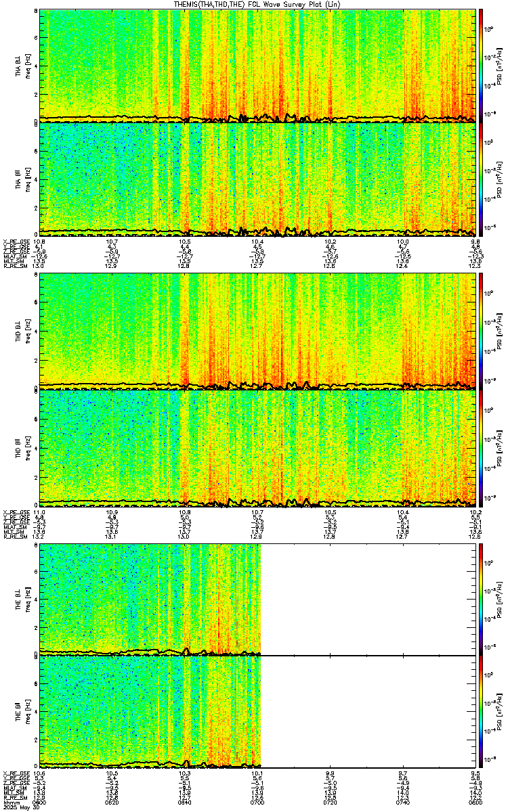508x812 pixels.
Task: Click the 'THA B∥ freq [Hz]' axis label
Action: pyautogui.click(x=22, y=179)
